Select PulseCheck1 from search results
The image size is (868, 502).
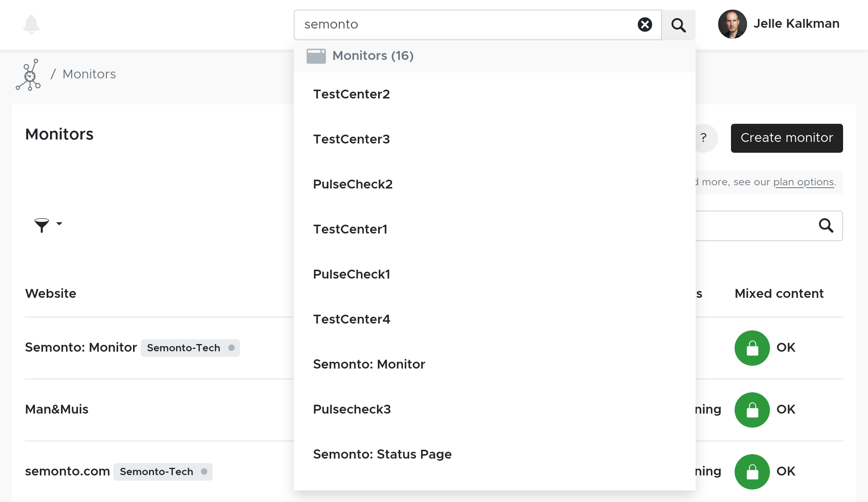352,274
